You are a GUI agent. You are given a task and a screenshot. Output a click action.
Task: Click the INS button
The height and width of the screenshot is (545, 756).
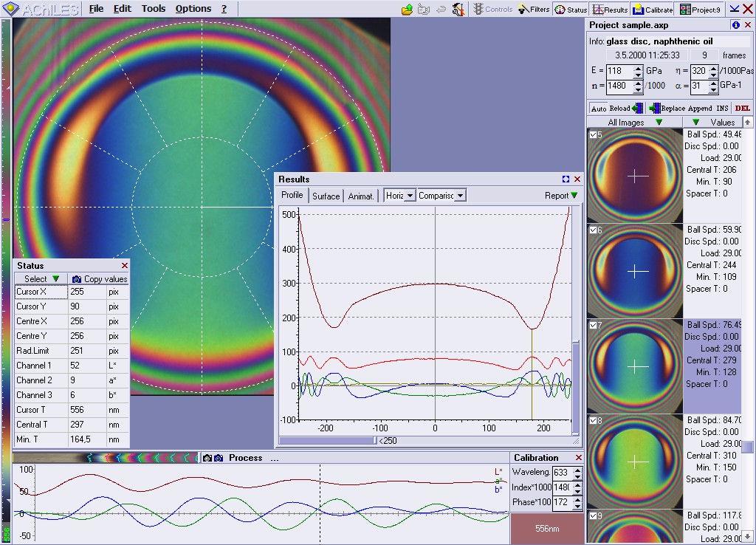722,108
